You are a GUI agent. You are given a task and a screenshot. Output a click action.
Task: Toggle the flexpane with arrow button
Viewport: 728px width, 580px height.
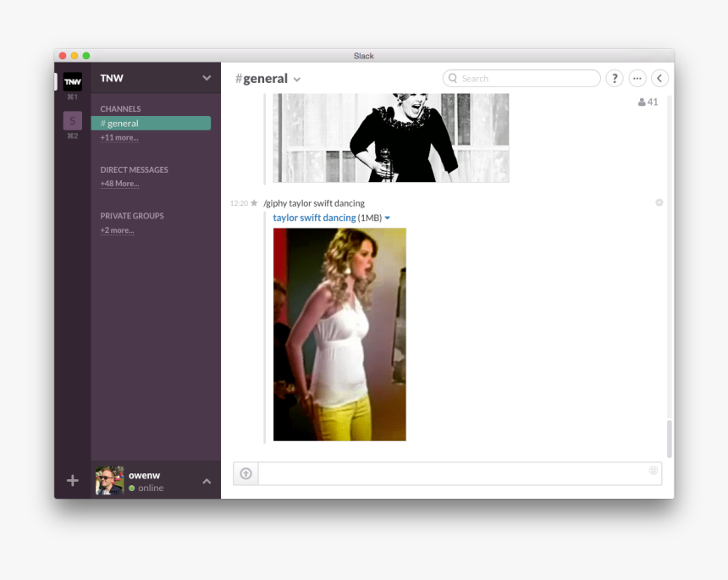(659, 79)
